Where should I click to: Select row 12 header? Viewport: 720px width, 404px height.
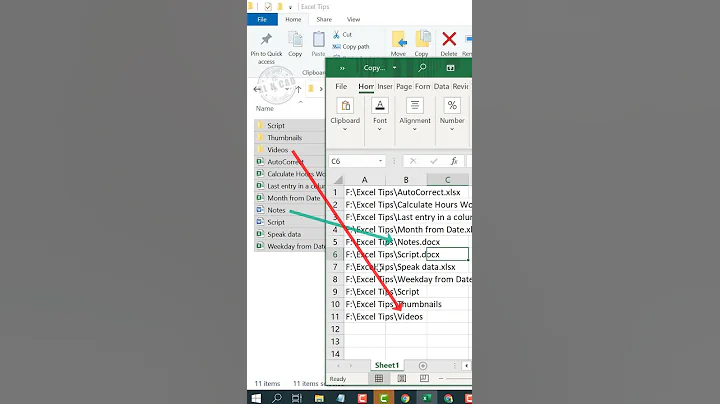335,329
